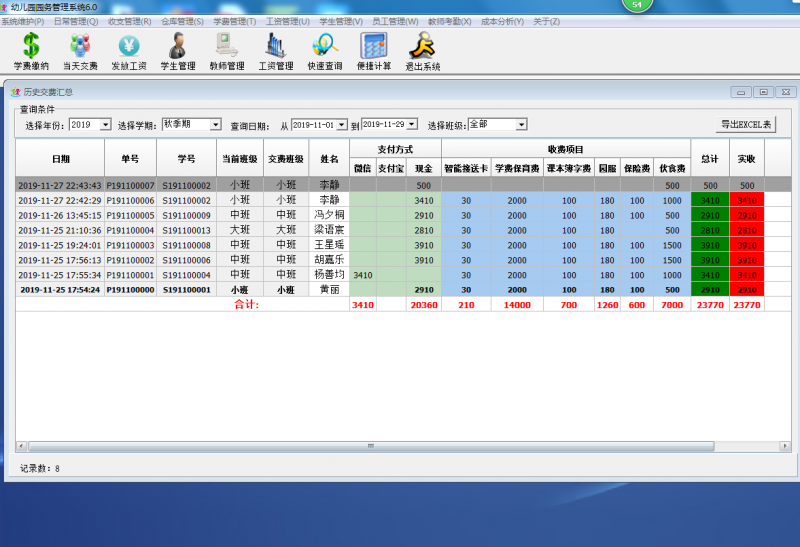Click the name cell 胡嘉乐
800x547 pixels.
coord(329,260)
